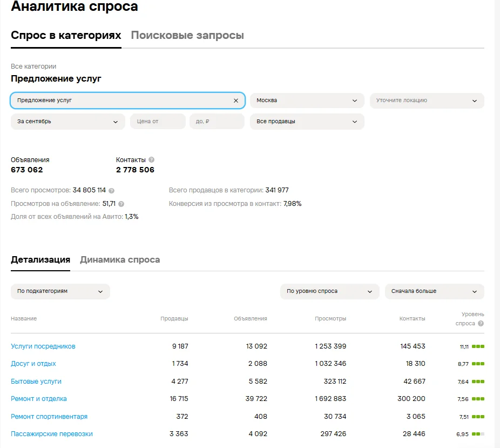Open the По уровню спроса sort dropdown

coord(330,291)
